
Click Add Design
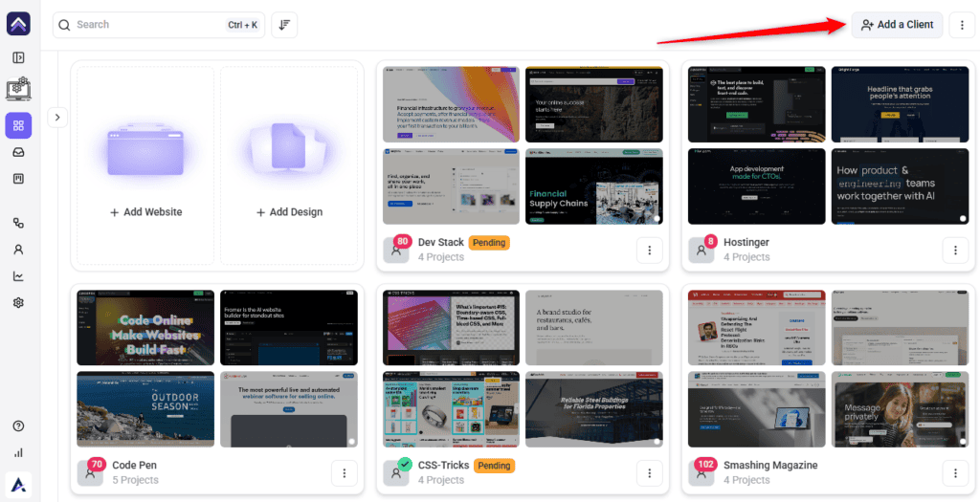pyautogui.click(x=289, y=212)
